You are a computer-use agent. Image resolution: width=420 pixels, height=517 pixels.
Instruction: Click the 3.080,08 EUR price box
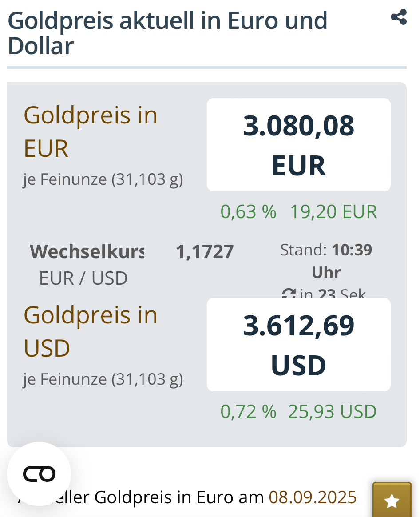pos(298,145)
